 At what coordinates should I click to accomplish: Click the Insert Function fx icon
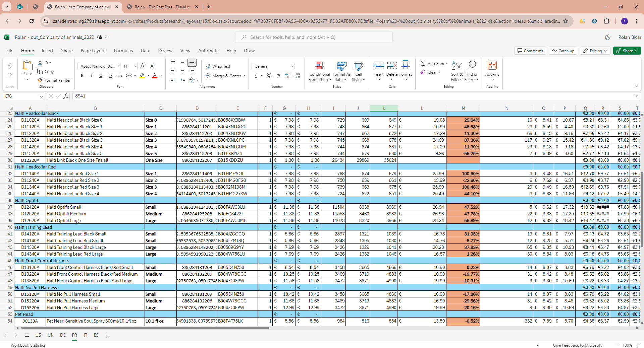tap(66, 96)
